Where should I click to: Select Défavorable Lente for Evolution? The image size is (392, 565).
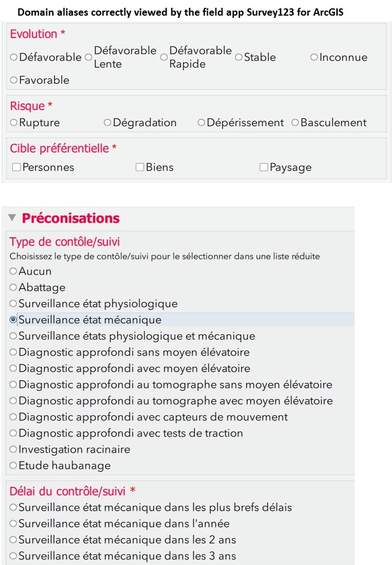pos(88,57)
